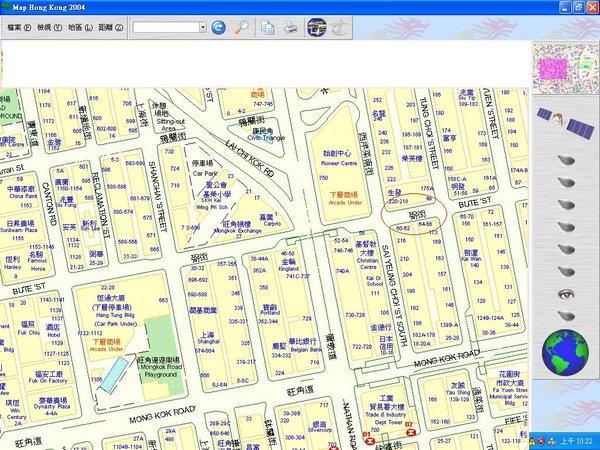The height and width of the screenshot is (450, 600).
Task: Click the Silvercorp building label
Action: point(319,430)
